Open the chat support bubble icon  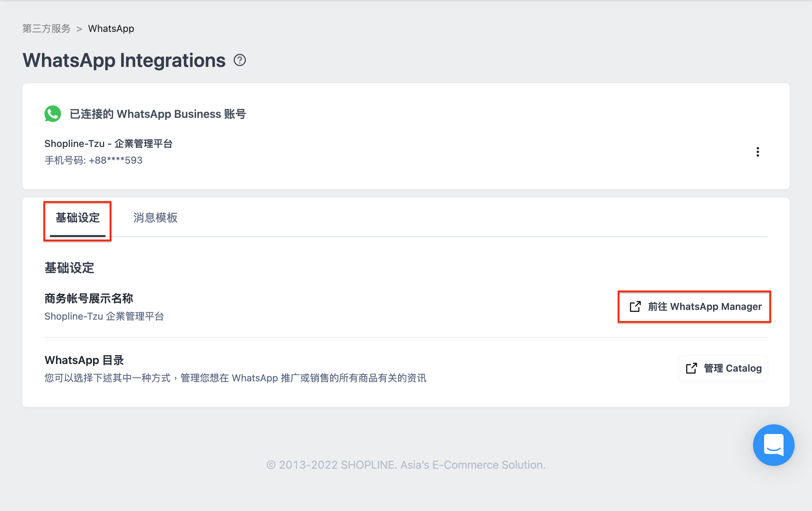click(x=774, y=445)
